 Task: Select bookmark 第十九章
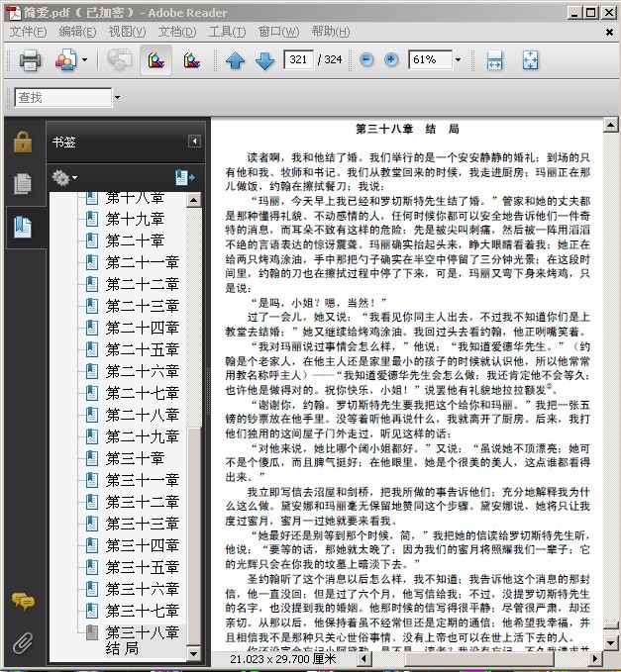coord(135,219)
